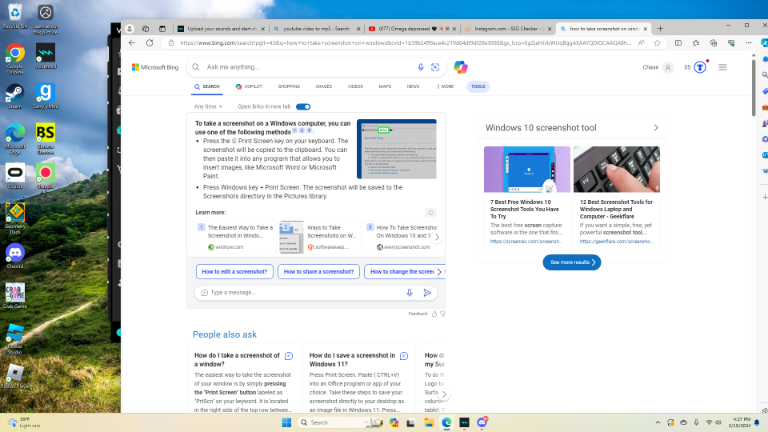Click See more results button
The height and width of the screenshot is (432, 768).
[572, 263]
